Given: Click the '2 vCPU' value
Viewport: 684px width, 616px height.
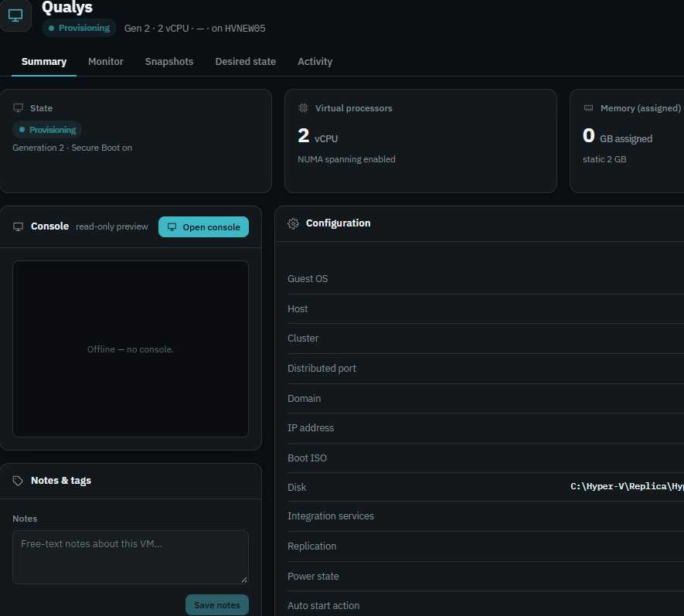Looking at the screenshot, I should 318,136.
